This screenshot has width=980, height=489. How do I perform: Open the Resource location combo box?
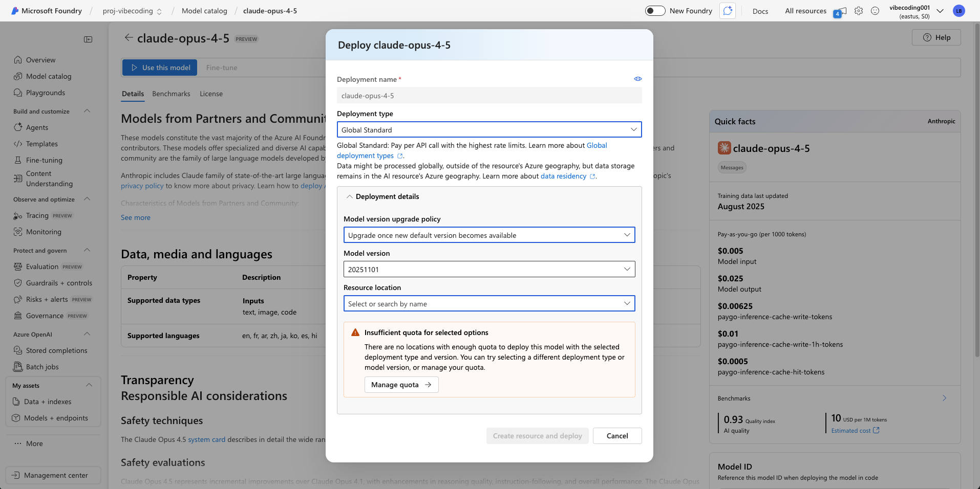coord(489,304)
